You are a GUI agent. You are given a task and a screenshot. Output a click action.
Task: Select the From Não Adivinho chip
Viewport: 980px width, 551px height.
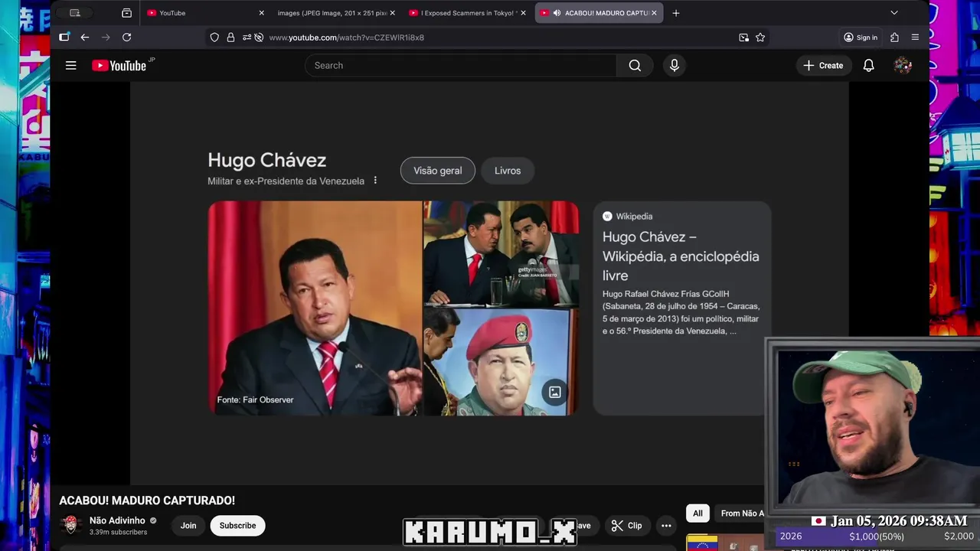coord(740,514)
